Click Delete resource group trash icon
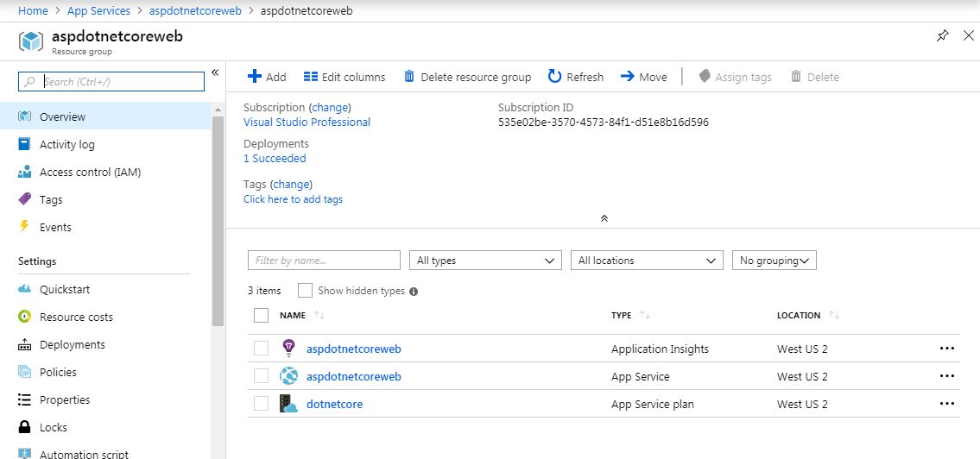 409,77
